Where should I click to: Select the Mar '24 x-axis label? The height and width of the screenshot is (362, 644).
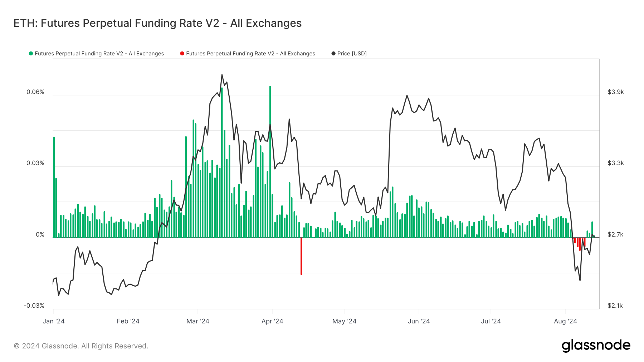[197, 321]
